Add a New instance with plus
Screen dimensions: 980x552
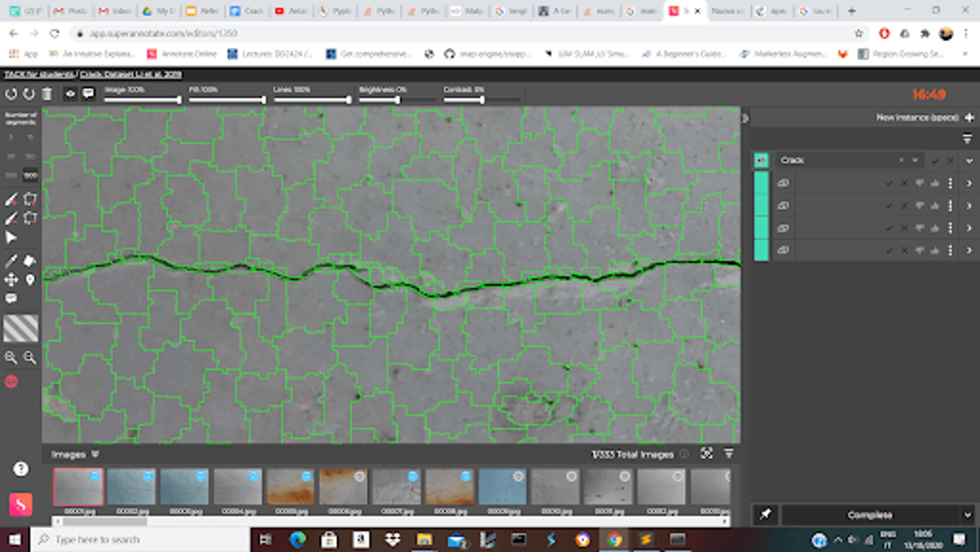point(969,118)
